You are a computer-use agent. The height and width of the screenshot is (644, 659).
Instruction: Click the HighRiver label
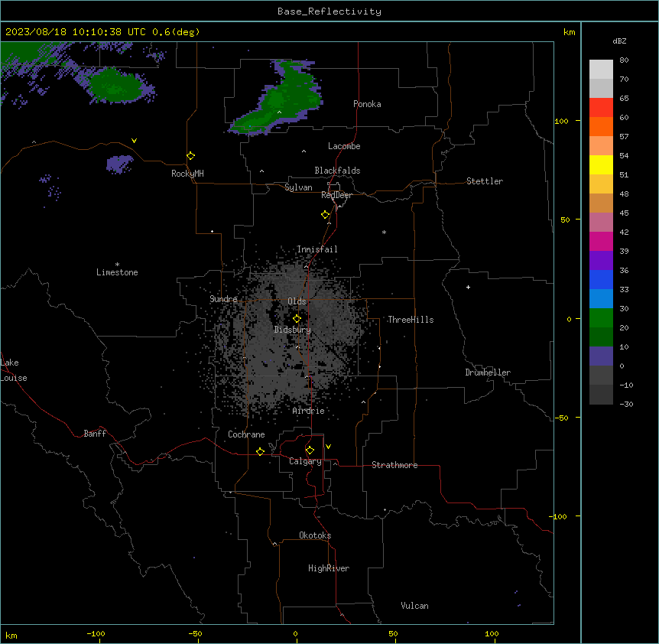click(x=329, y=568)
